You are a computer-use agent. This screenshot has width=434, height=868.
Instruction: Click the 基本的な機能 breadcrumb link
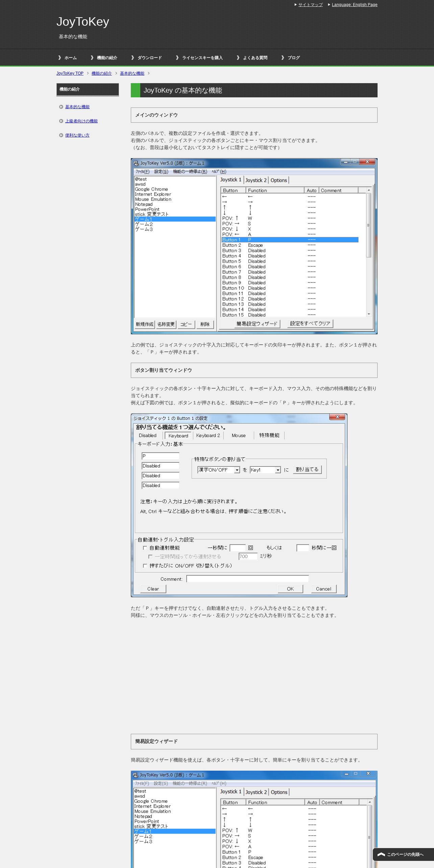pyautogui.click(x=132, y=73)
